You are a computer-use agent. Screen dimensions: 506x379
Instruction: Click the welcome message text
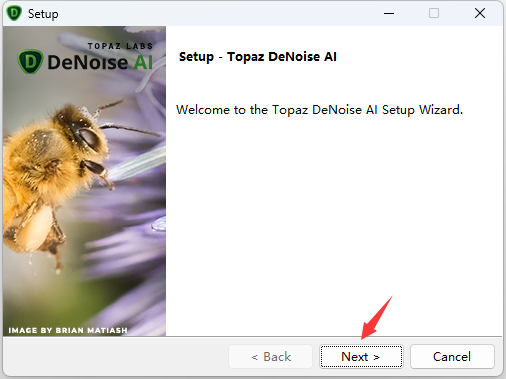pos(319,110)
